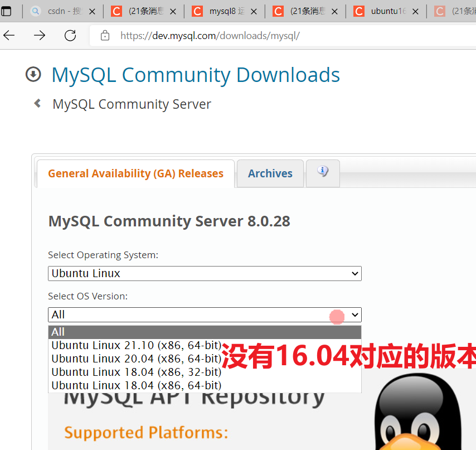The height and width of the screenshot is (450, 476).
Task: Click the back chevron beside MySQL Community Server
Action: coord(36,103)
